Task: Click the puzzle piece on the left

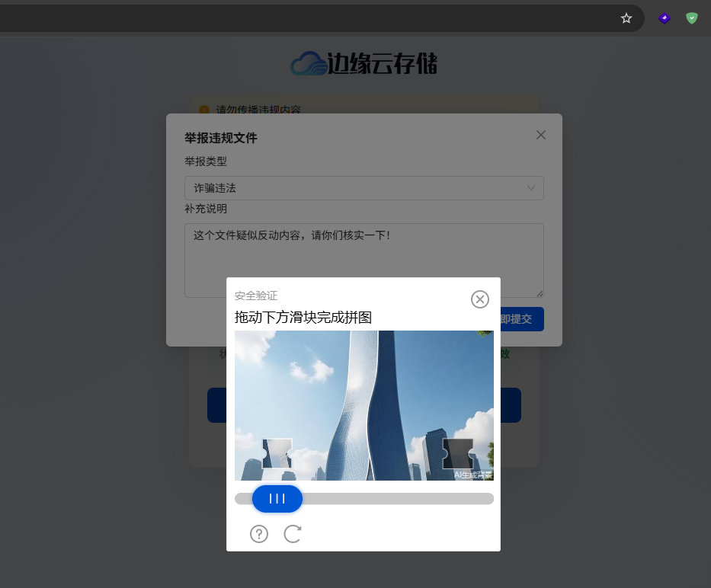Action: pyautogui.click(x=277, y=453)
